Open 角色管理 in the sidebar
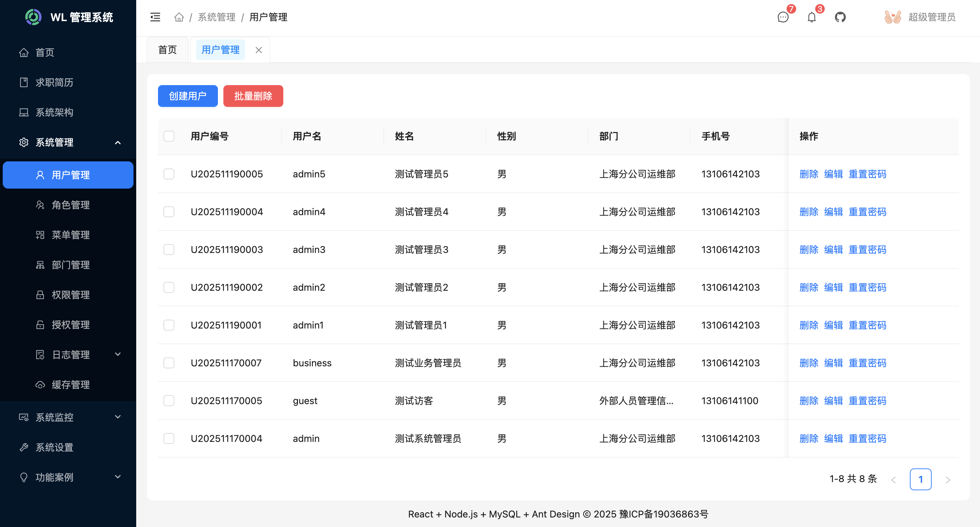Image resolution: width=980 pixels, height=527 pixels. point(70,205)
